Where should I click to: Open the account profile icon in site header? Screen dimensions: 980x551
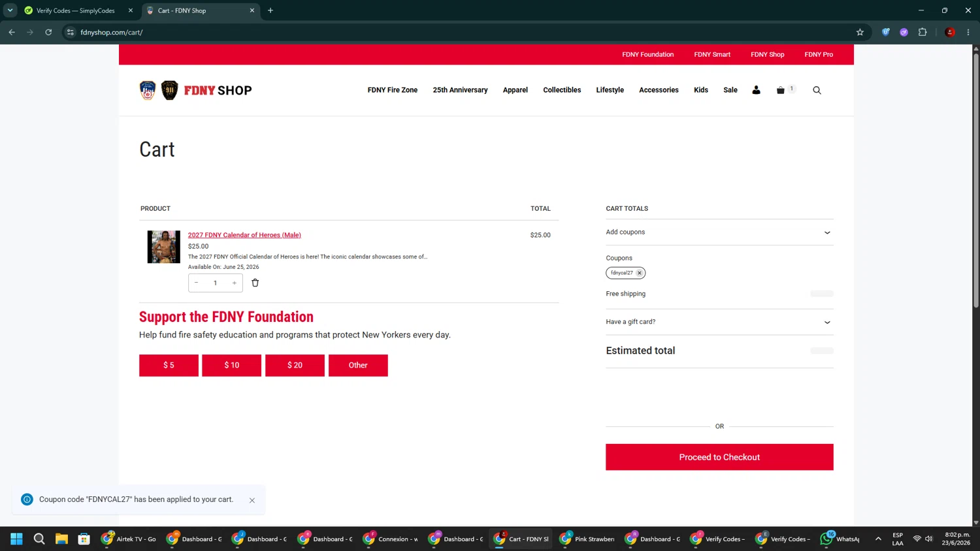(x=756, y=90)
